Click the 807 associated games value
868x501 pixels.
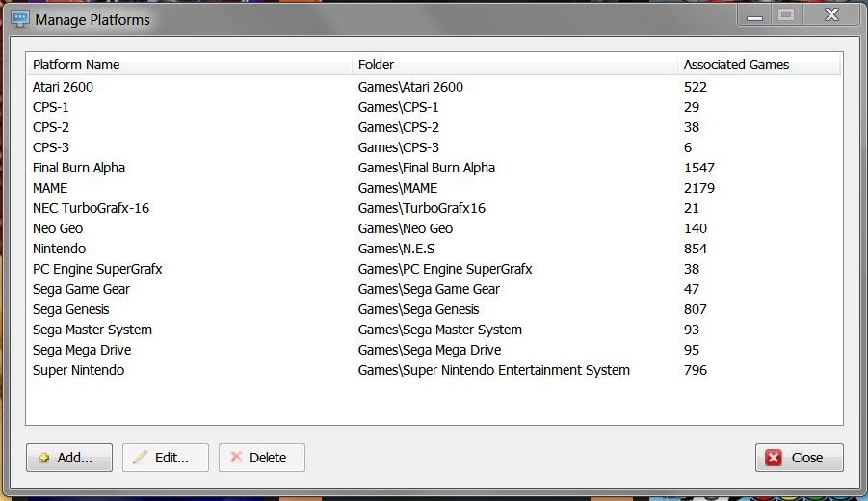tap(696, 309)
